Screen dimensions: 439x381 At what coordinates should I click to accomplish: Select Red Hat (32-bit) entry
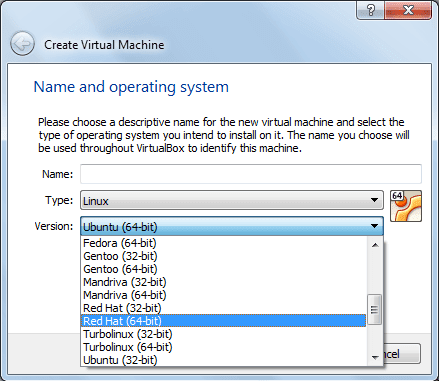pos(223,308)
